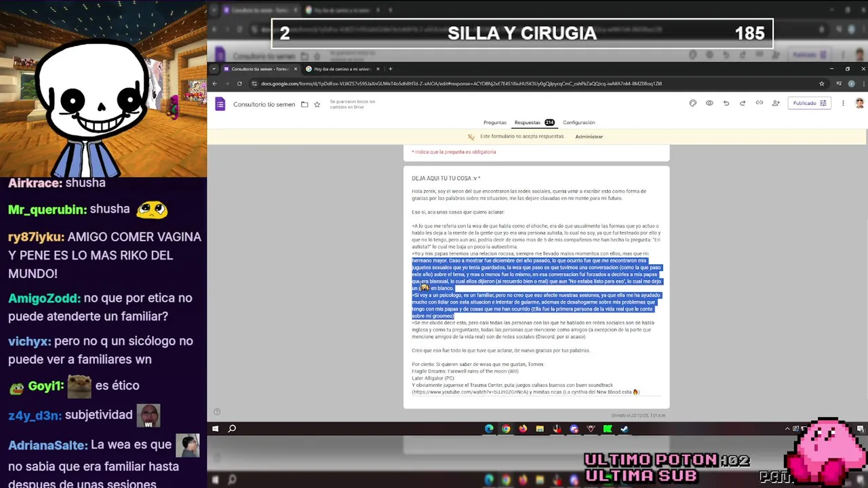Open Steam from the taskbar
The width and height of the screenshot is (868, 488).
(625, 428)
